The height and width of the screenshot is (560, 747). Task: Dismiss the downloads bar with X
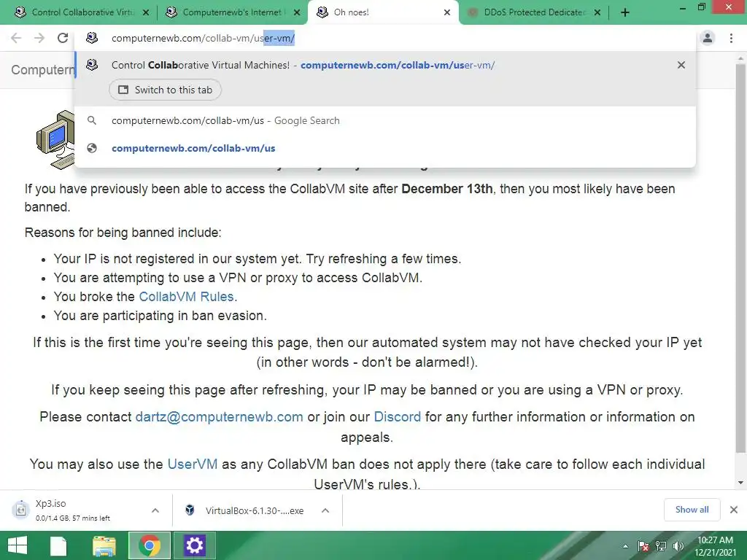734,510
